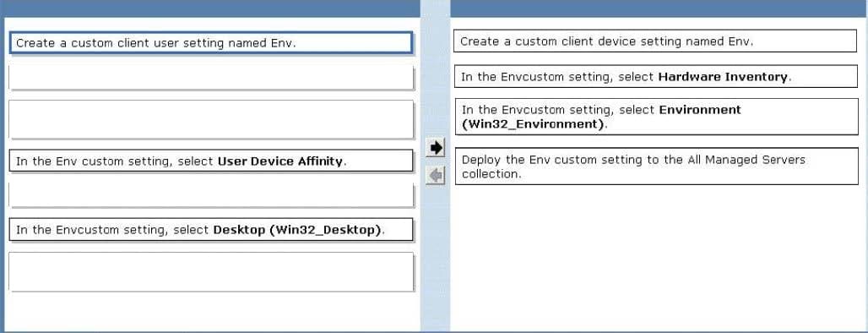Select the Desktop (Win32_Desktop) action
868x333 pixels.
tap(211, 229)
